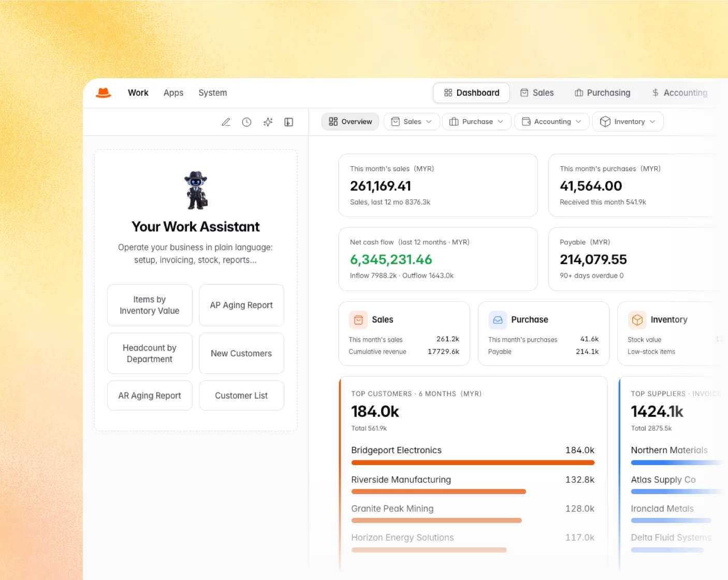Screen dimensions: 728x580
Task: Click Bridgeport Electronics progress bar
Action: (473, 462)
